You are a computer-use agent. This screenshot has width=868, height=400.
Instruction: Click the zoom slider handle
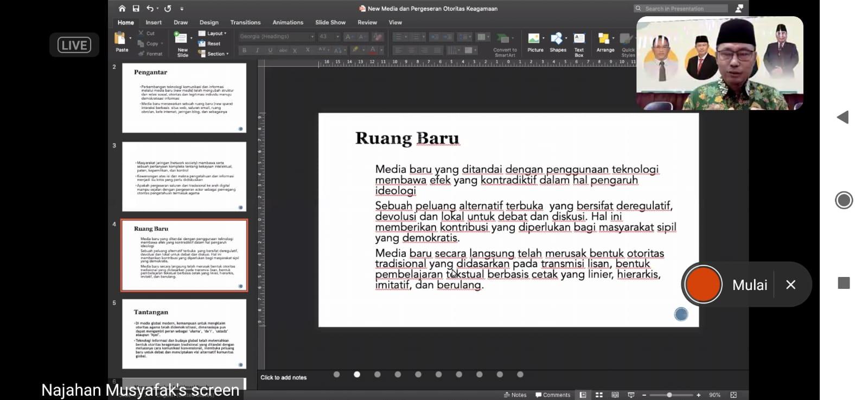(669, 395)
